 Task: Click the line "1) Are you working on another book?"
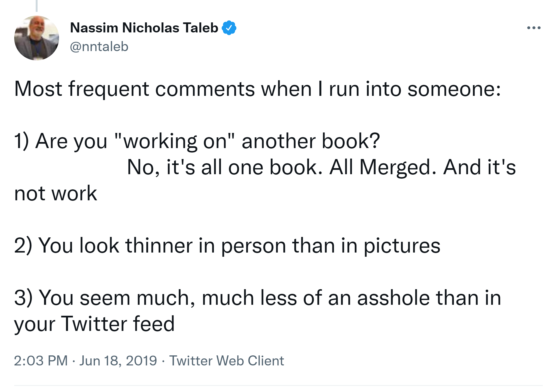(x=197, y=141)
